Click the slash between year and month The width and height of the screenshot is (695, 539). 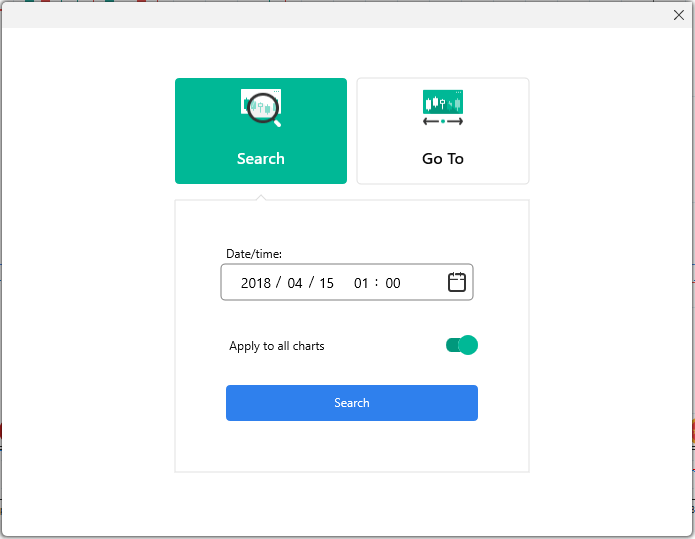pos(278,283)
